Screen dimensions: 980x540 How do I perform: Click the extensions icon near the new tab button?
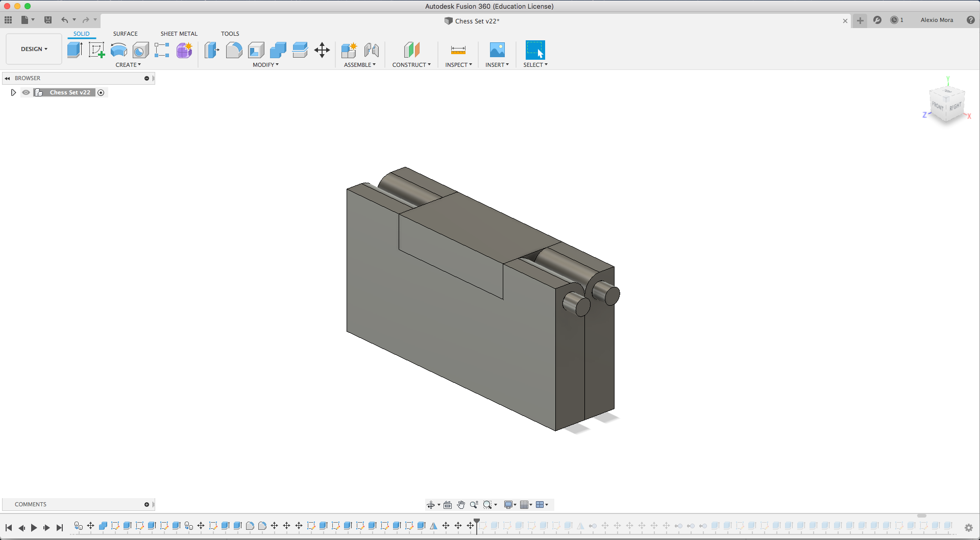tap(877, 20)
